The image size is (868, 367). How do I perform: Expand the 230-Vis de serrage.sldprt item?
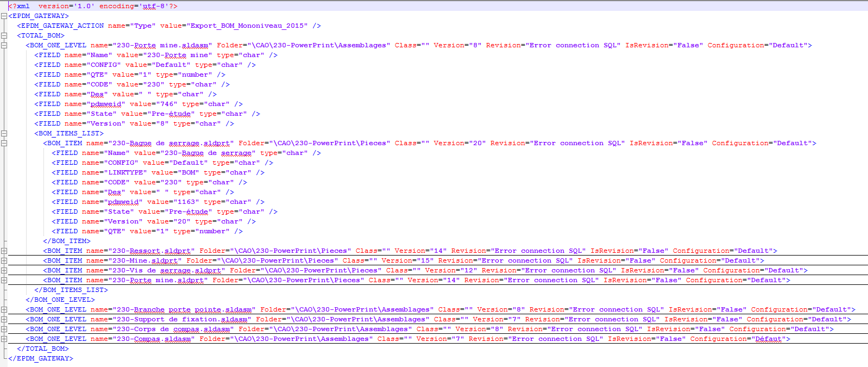point(4,270)
